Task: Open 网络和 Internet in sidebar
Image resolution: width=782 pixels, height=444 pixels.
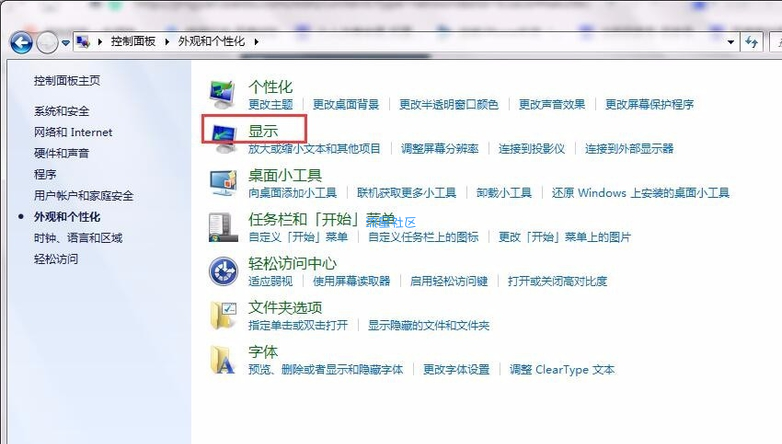Action: click(x=73, y=132)
